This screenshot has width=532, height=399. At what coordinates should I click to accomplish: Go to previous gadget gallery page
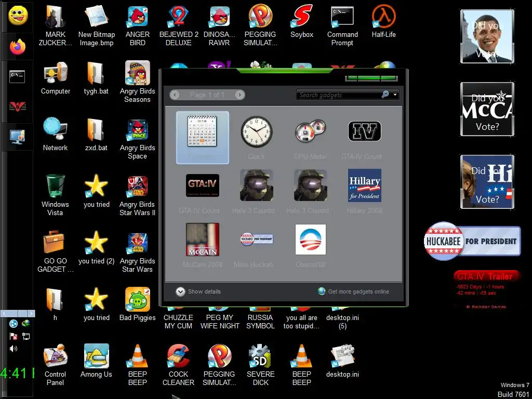[x=175, y=95]
